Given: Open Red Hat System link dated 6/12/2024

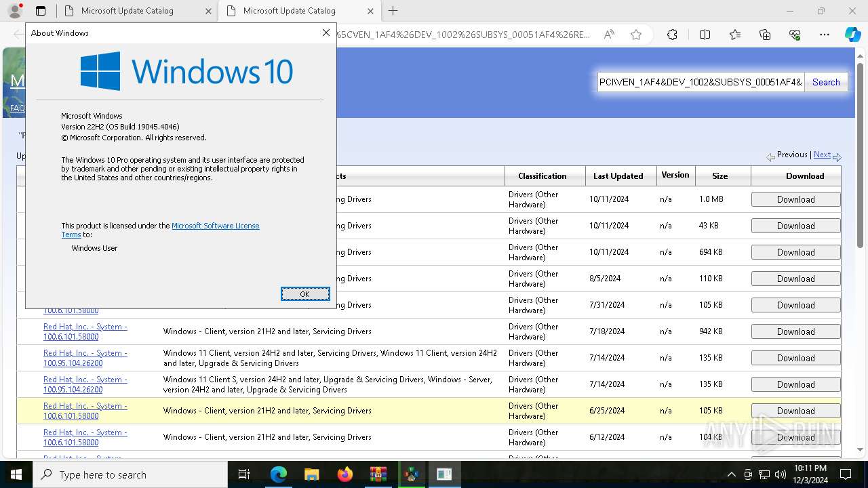Looking at the screenshot, I should coord(85,437).
